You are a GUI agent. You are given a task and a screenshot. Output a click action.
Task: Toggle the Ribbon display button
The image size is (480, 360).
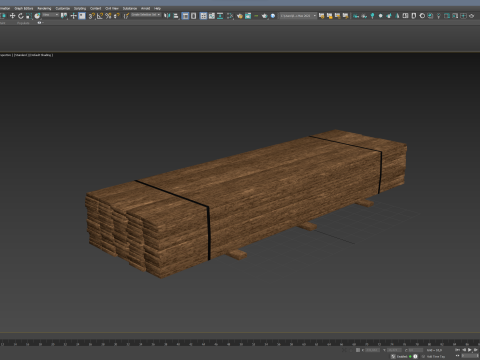(x=203, y=16)
